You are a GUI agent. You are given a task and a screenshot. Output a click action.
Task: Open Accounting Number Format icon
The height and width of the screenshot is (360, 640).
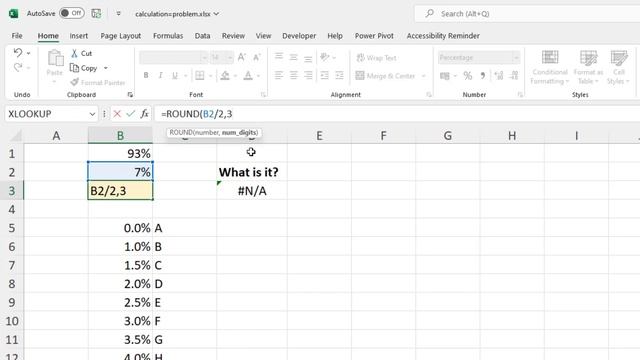point(445,76)
